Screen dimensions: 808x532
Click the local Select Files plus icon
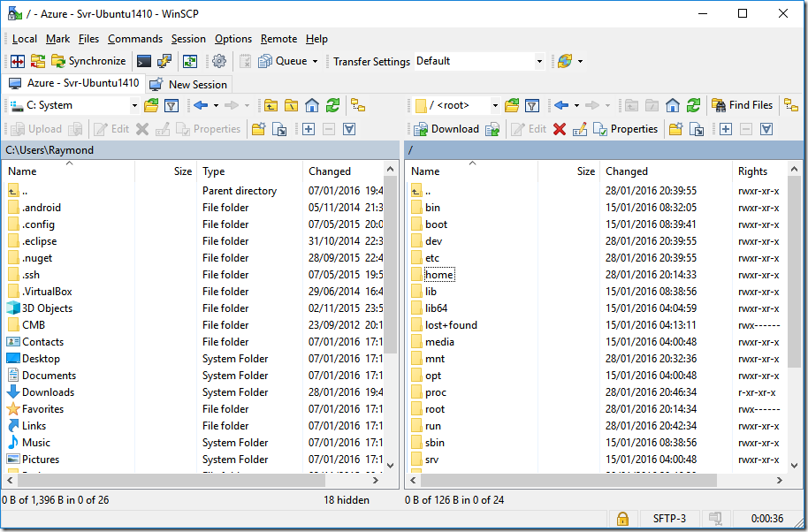pos(309,129)
